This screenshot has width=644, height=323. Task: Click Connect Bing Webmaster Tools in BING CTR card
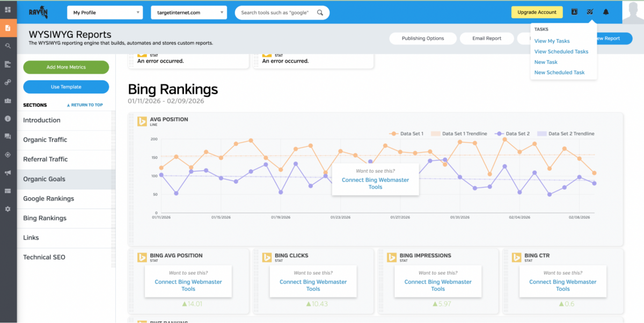pos(562,285)
